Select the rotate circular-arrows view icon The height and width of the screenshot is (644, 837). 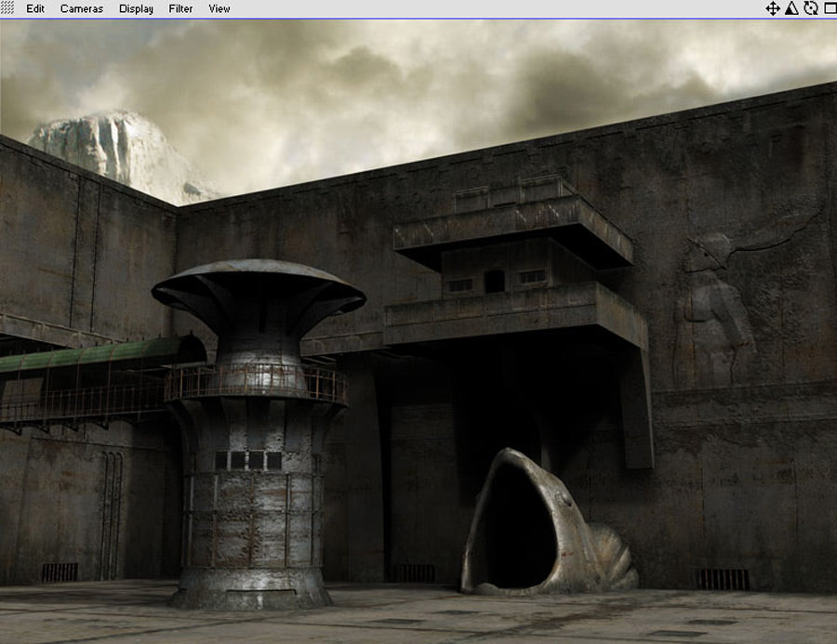pos(810,8)
